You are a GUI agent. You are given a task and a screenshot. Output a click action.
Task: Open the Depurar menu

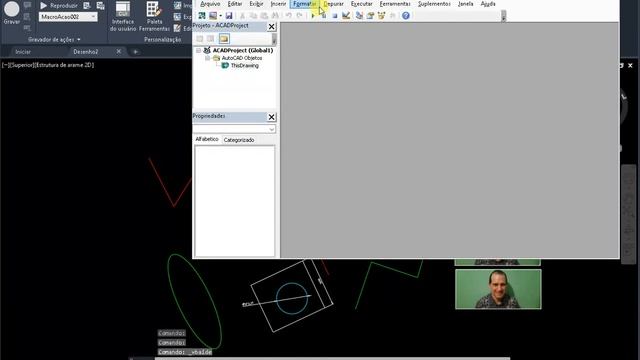click(x=333, y=4)
